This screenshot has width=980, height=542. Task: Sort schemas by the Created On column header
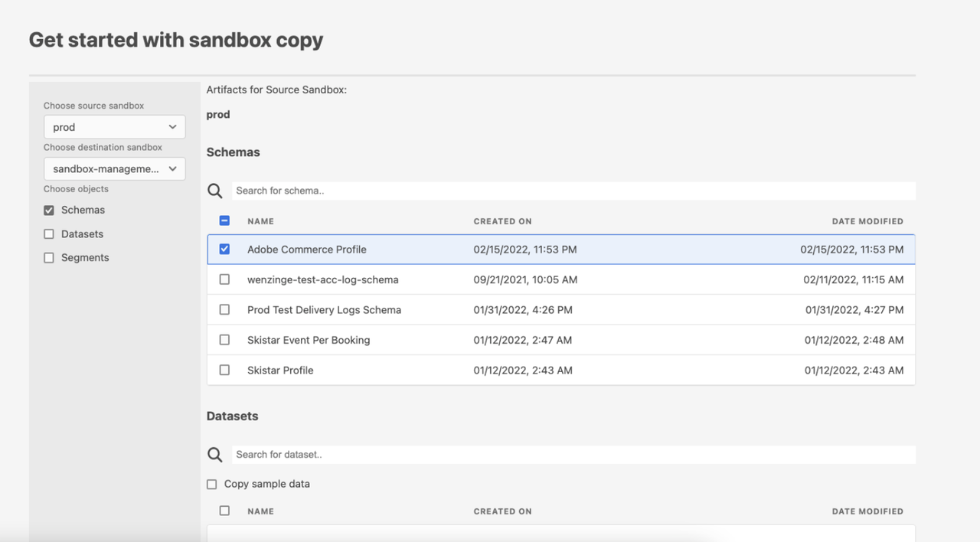[x=502, y=221]
